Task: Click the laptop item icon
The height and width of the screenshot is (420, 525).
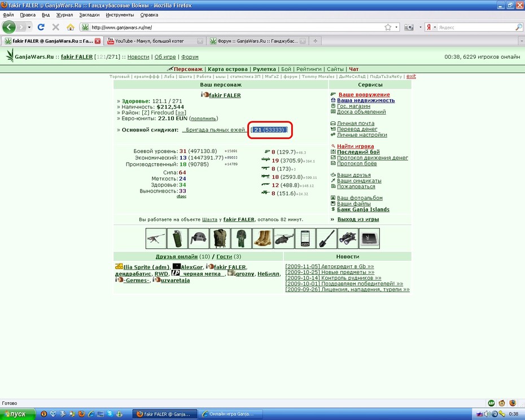Action: (x=369, y=238)
